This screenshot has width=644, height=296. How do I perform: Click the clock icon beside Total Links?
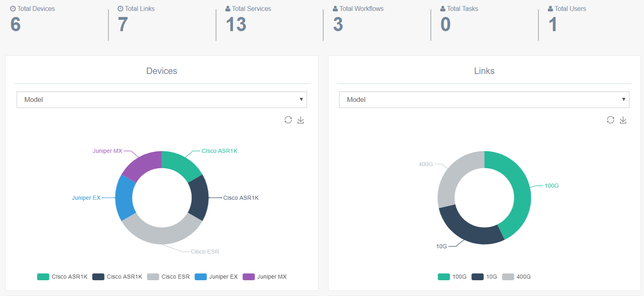(120, 8)
